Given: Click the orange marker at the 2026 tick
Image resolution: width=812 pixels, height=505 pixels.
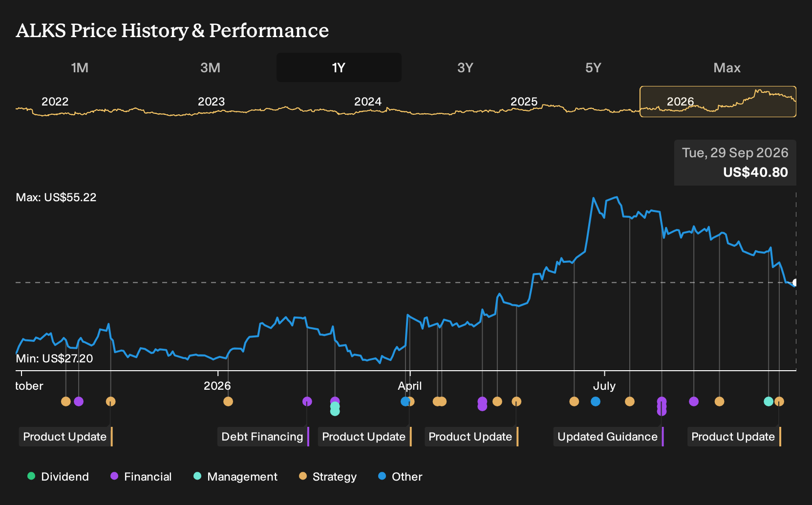Looking at the screenshot, I should tap(228, 401).
